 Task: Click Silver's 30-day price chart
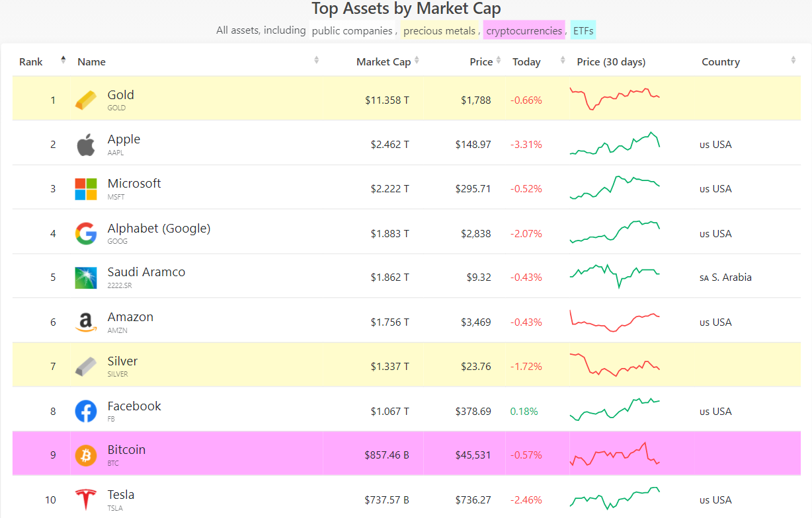[x=615, y=365]
